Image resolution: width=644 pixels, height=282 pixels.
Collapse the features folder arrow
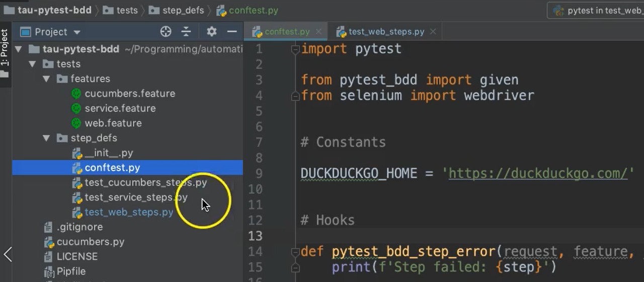[47, 79]
